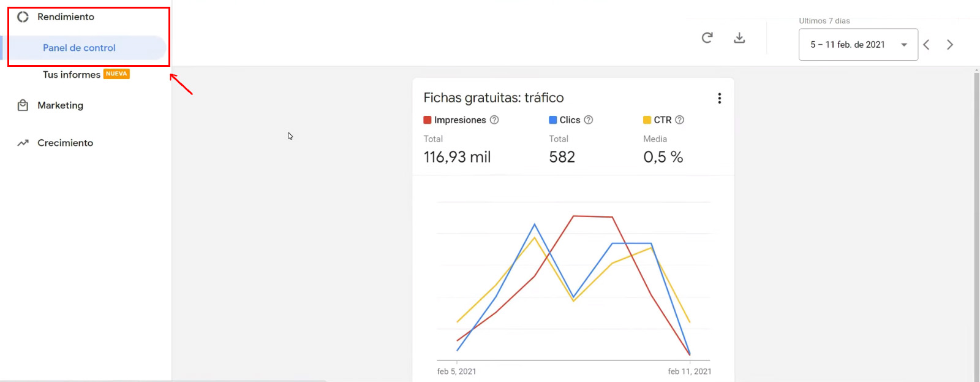Open the three-dot menu on the tráfico card

(x=719, y=98)
